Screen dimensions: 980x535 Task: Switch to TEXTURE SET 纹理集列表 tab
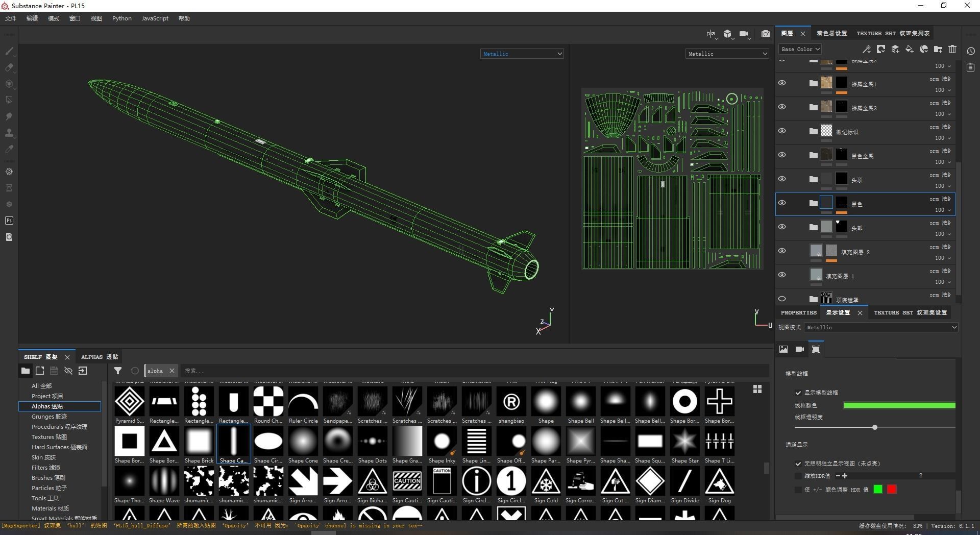[x=893, y=33]
